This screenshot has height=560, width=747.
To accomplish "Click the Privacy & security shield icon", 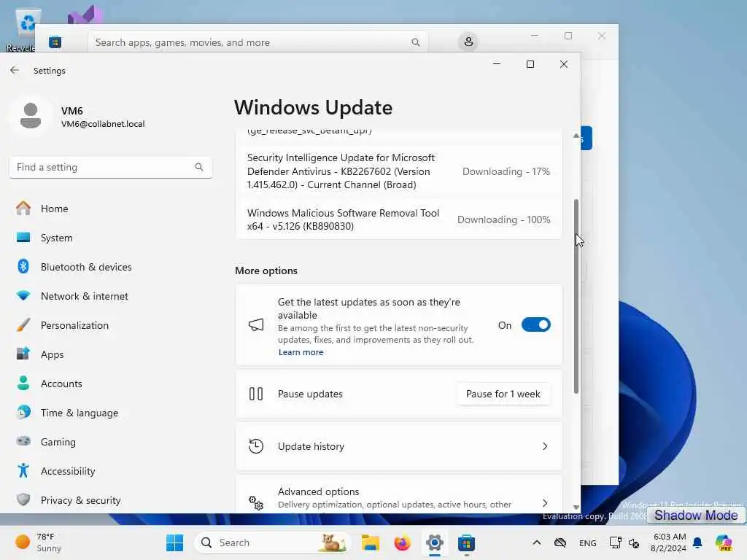I will pyautogui.click(x=23, y=499).
